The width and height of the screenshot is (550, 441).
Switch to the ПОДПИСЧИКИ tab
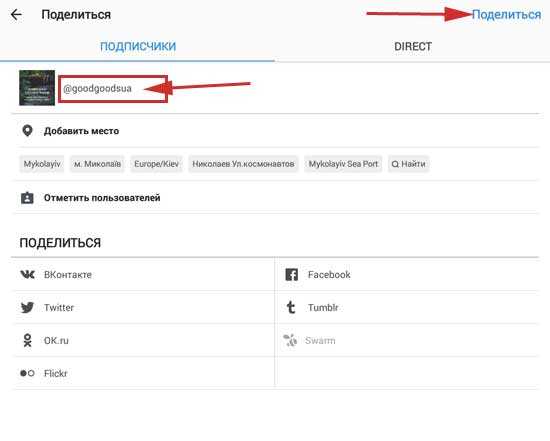138,46
